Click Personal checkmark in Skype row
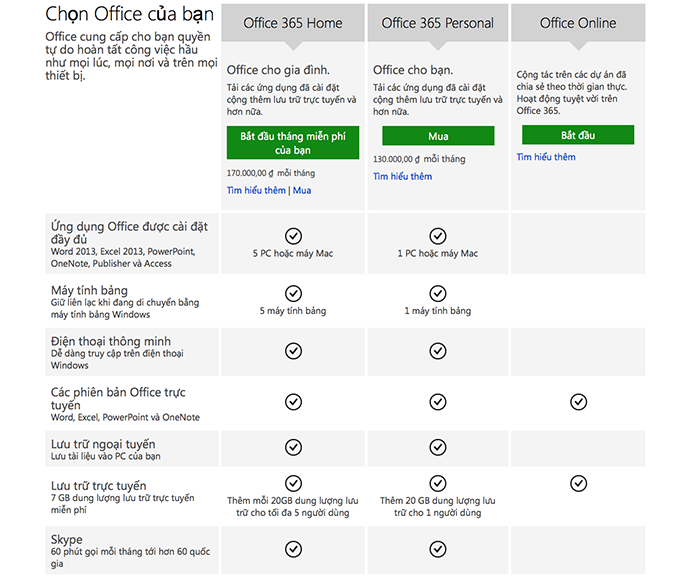700x577 pixels. (438, 549)
